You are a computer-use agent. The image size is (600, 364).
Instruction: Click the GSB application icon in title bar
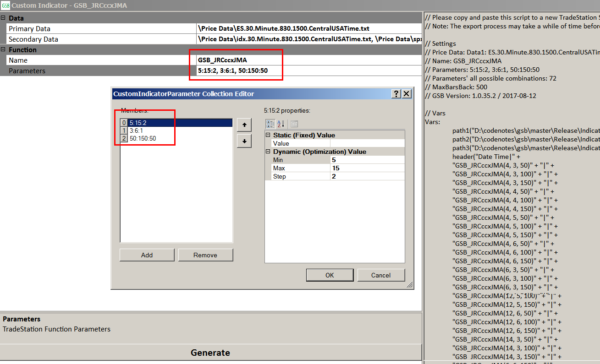click(6, 5)
